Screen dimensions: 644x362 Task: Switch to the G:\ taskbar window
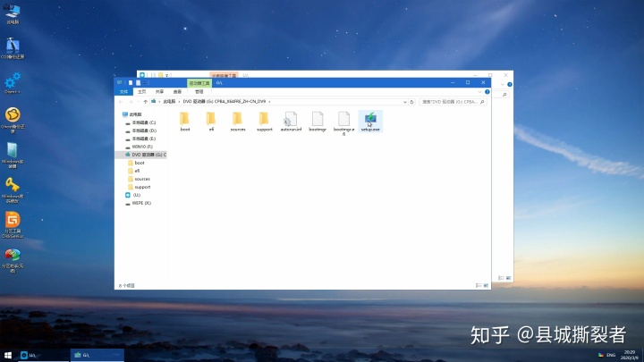[97, 355]
